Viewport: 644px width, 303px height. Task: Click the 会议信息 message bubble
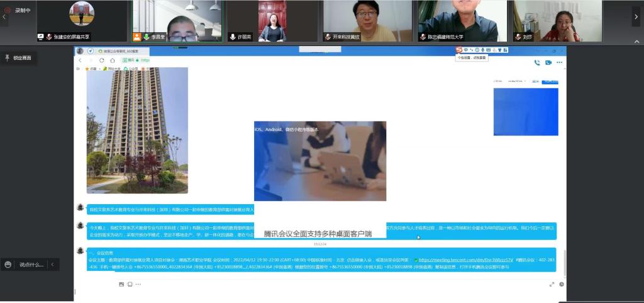click(322, 260)
